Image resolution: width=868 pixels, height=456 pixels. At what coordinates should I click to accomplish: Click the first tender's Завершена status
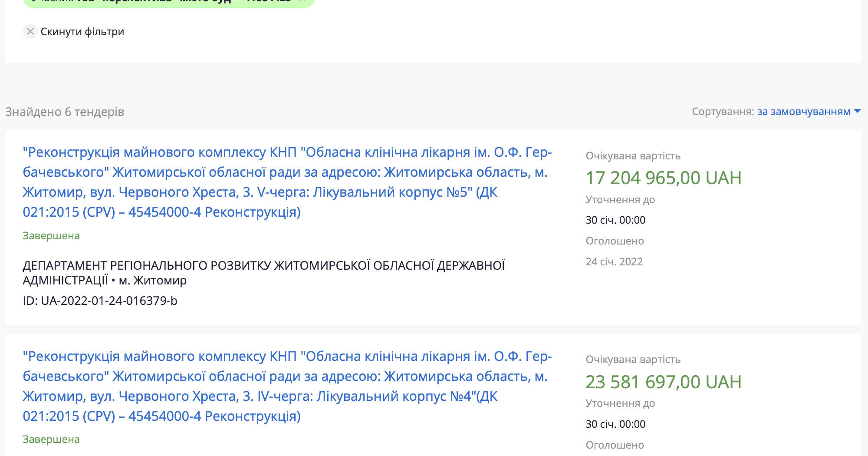pyautogui.click(x=51, y=235)
